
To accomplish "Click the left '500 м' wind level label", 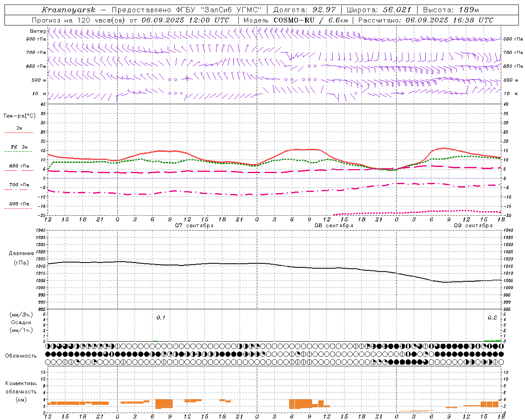I will point(39,80).
